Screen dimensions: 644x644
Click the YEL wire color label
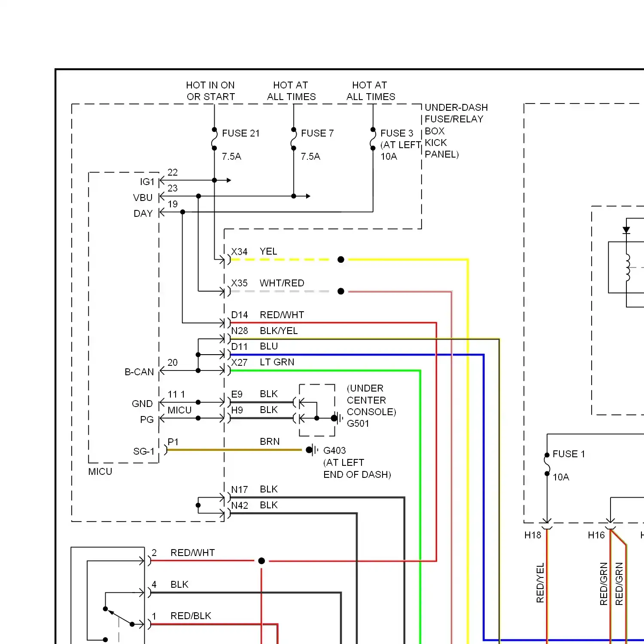point(268,251)
